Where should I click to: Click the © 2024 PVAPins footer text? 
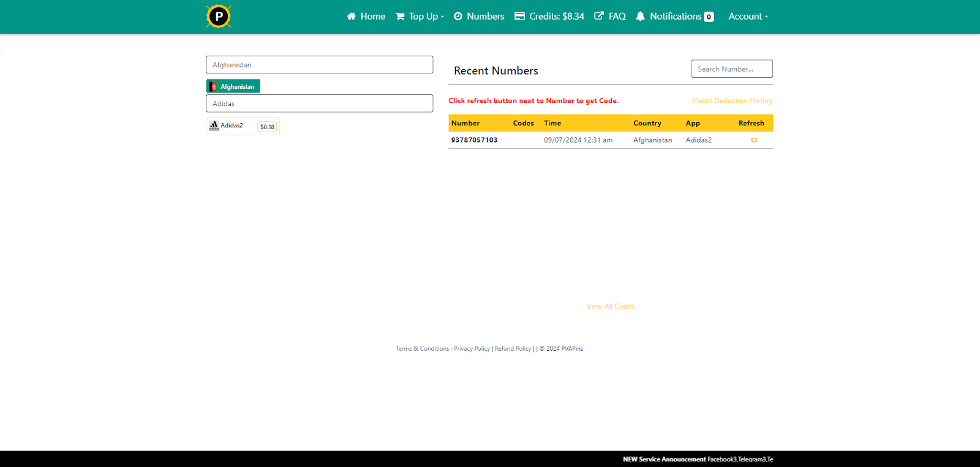561,349
